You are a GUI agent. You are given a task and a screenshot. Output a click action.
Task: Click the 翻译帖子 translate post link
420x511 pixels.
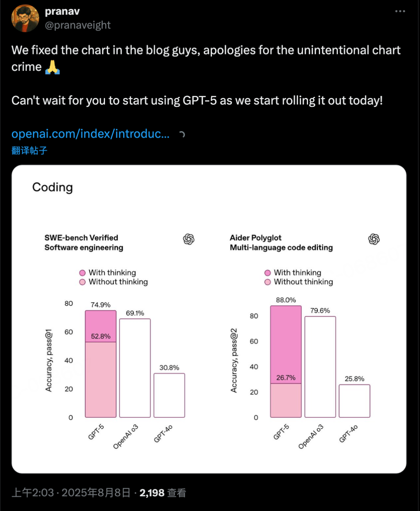pyautogui.click(x=30, y=151)
